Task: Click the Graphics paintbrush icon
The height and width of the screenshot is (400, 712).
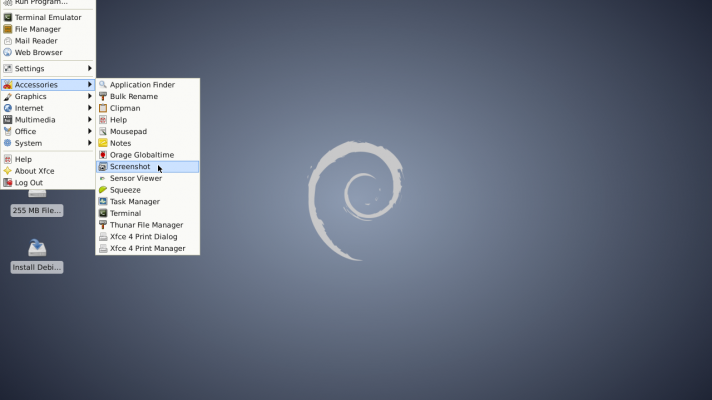Action: 8,97
